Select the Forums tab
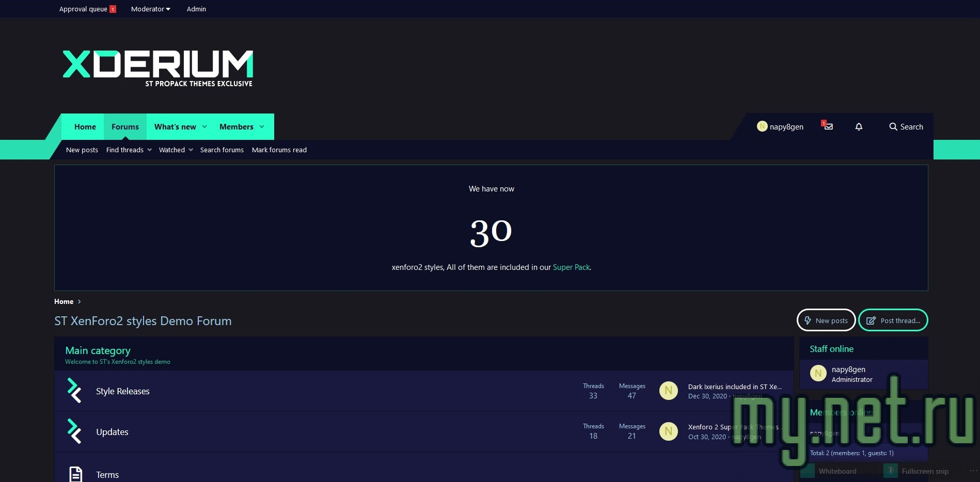 125,127
